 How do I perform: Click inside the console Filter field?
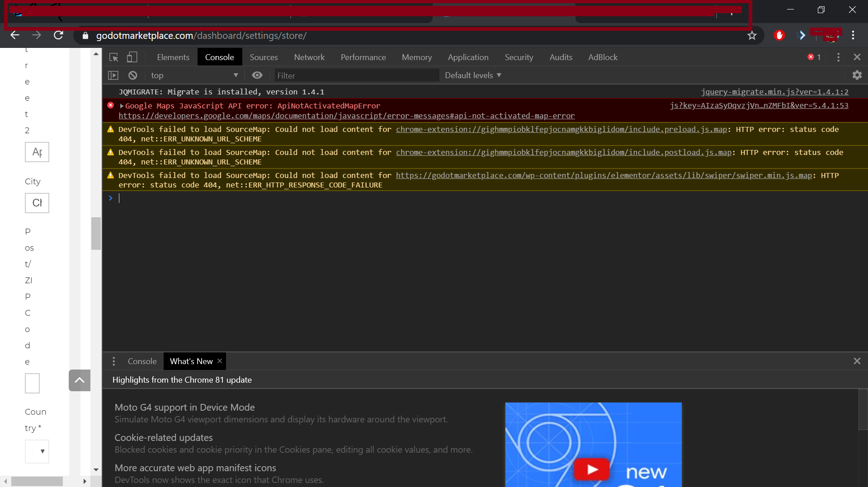point(356,75)
